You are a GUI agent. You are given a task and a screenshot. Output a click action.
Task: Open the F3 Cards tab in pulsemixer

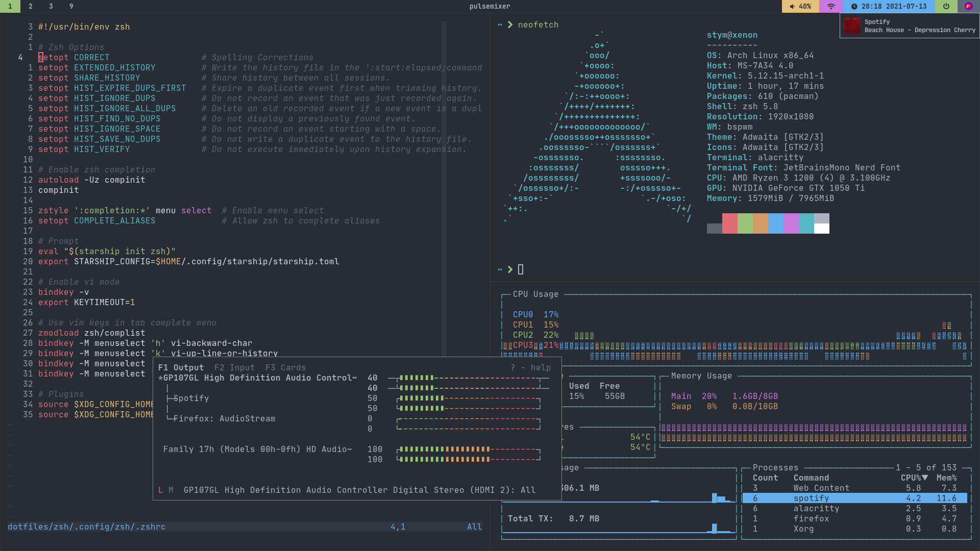285,367
